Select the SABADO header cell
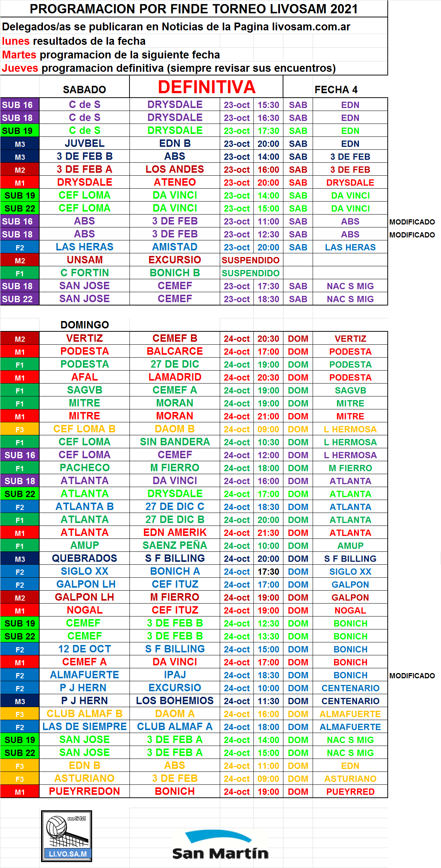Viewport: 441px width, 868px height. [x=84, y=89]
